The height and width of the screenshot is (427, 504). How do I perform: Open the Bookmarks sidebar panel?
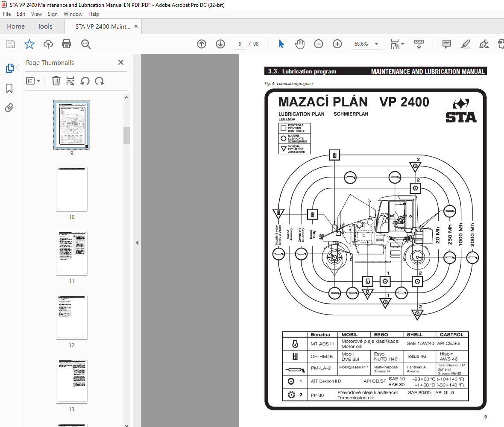click(9, 88)
